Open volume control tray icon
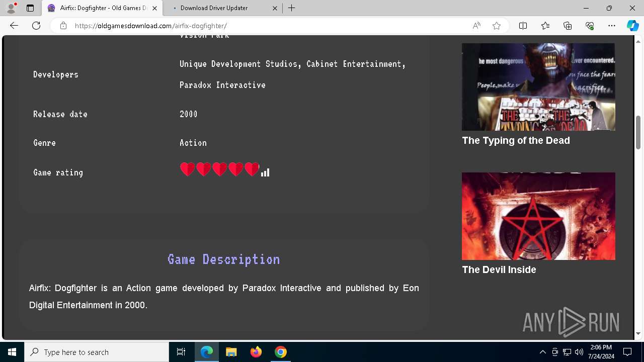The height and width of the screenshot is (362, 644). coord(579,352)
